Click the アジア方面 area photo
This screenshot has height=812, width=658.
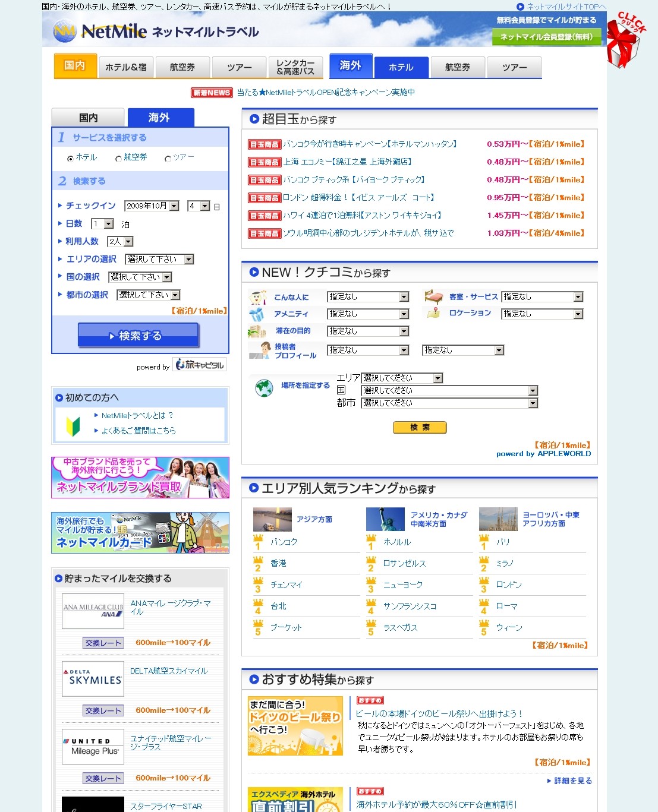272,519
